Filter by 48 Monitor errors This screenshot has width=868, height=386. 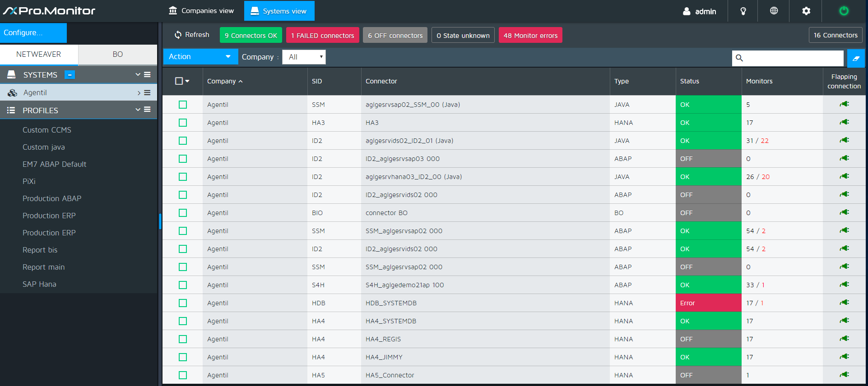point(530,35)
